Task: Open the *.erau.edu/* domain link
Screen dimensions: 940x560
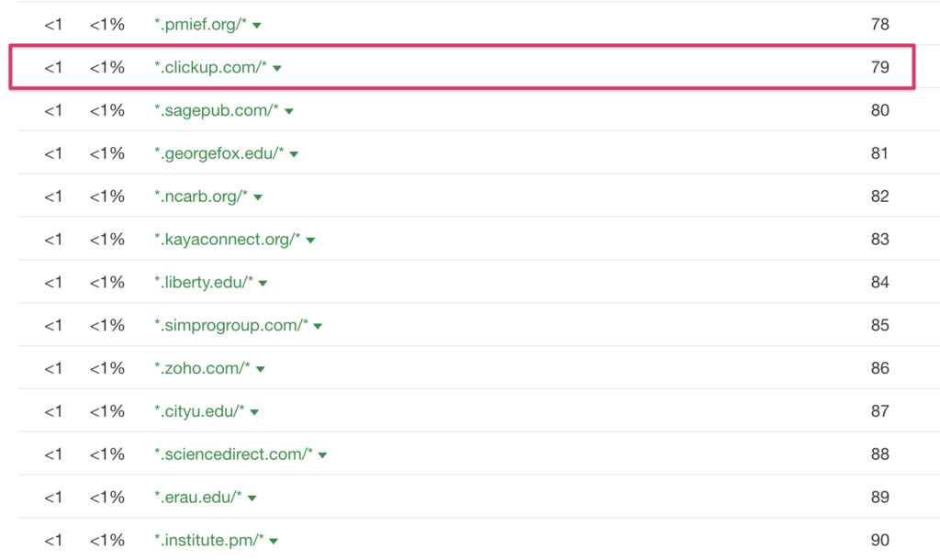Action: (x=198, y=497)
